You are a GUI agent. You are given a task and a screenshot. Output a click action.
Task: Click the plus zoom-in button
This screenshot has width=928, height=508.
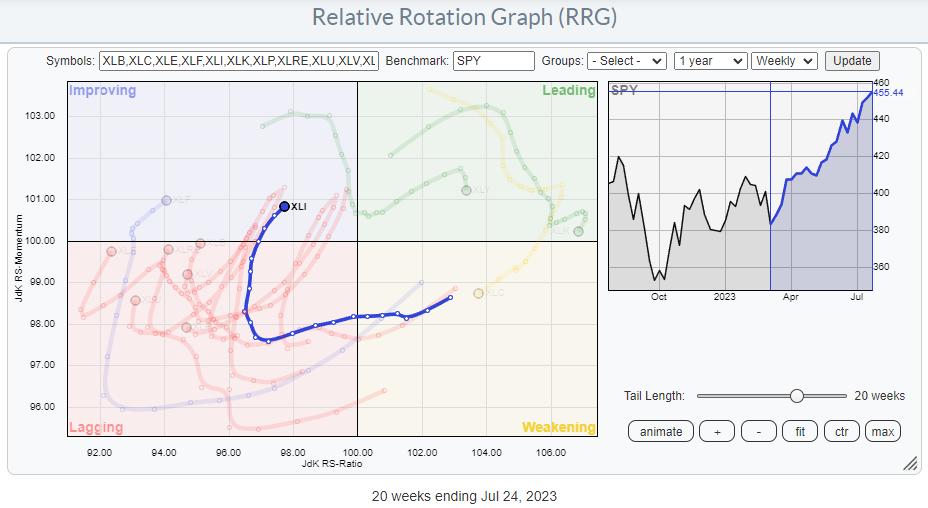[716, 431]
